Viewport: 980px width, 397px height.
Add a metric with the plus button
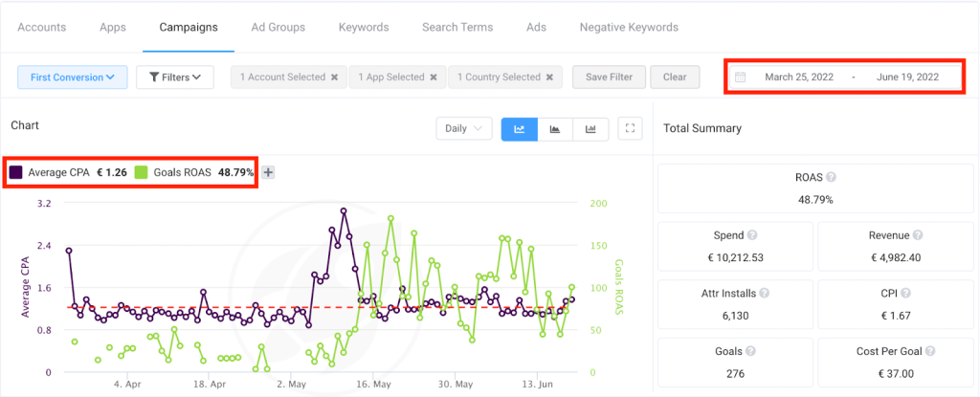pos(268,172)
